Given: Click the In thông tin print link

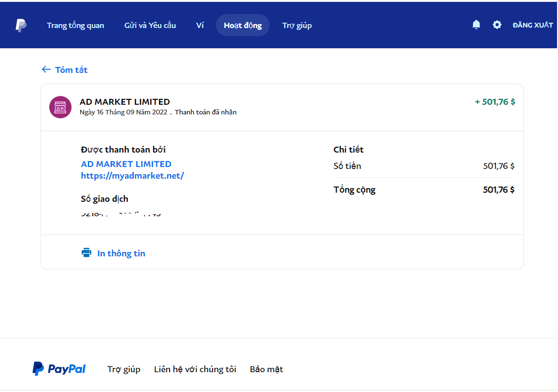Looking at the screenshot, I should coord(121,253).
